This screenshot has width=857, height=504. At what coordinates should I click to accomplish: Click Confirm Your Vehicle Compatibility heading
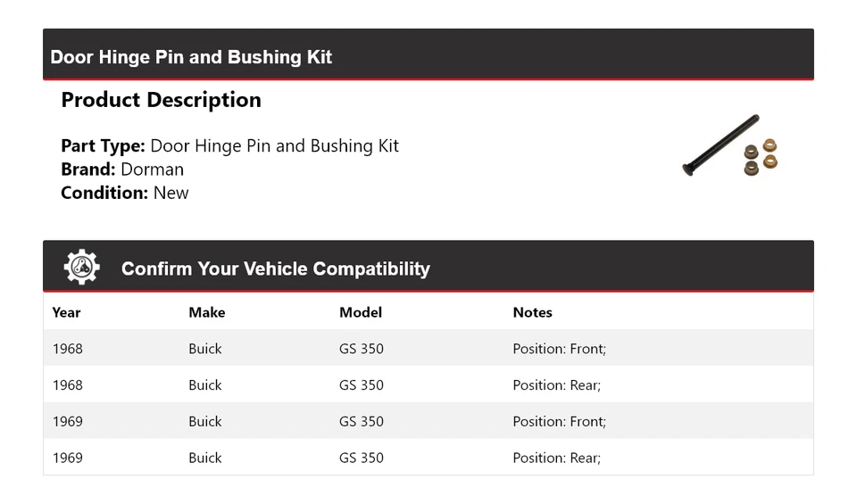[x=275, y=269]
